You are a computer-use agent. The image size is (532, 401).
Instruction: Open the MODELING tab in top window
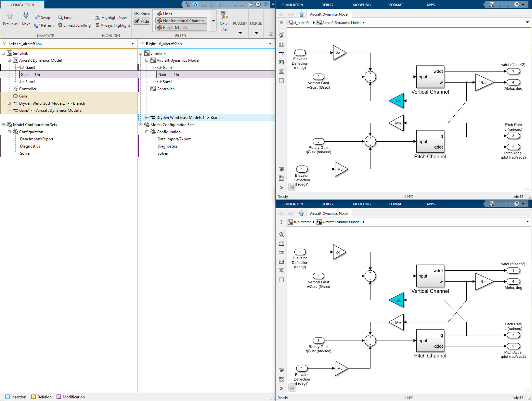[361, 5]
